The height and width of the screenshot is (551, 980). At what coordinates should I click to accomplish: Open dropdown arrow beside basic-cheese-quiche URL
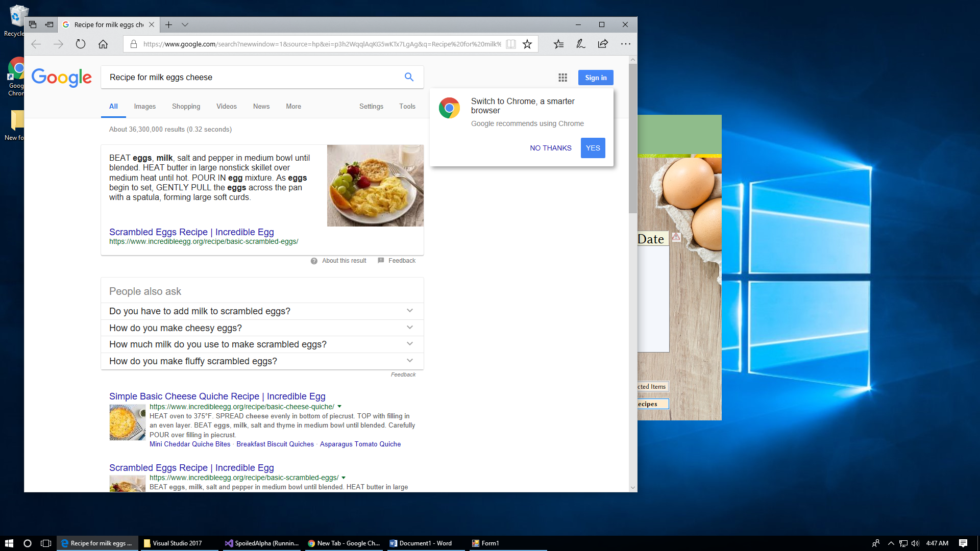pyautogui.click(x=339, y=407)
